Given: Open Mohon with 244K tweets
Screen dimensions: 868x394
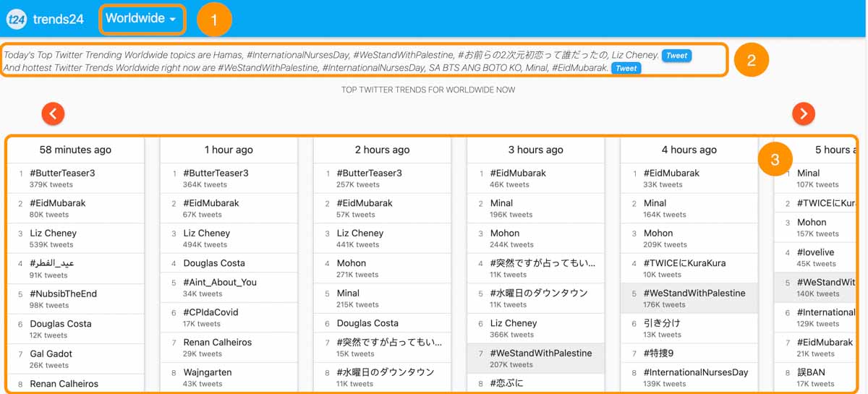Looking at the screenshot, I should 505,234.
